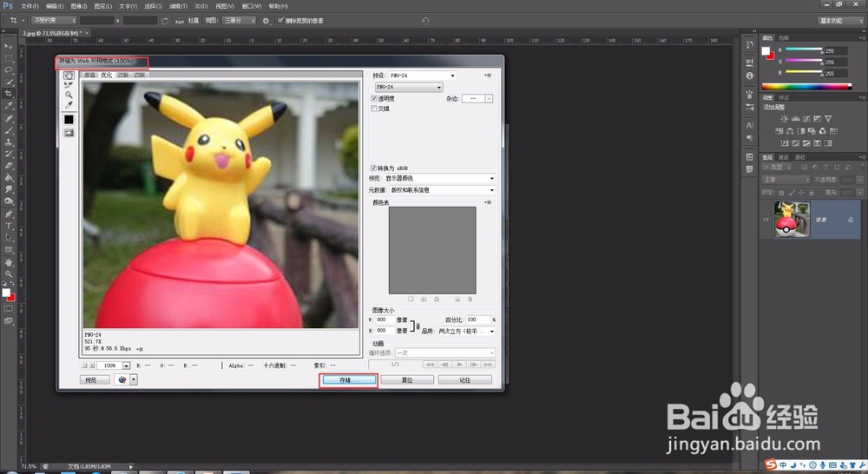The image size is (868, 474).
Task: Click the 预览 (Preview) button at dialog bottom
Action: click(95, 380)
